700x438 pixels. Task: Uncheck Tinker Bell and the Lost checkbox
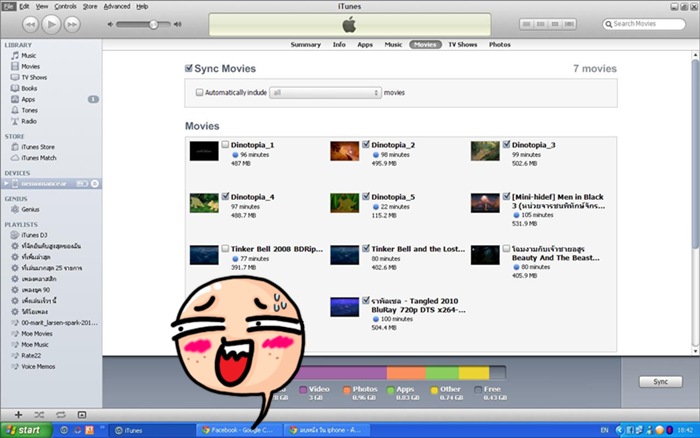click(x=366, y=249)
